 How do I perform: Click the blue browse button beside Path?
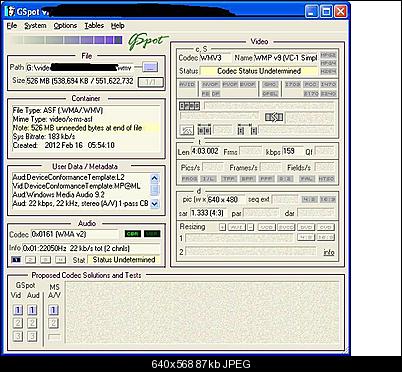coord(150,67)
